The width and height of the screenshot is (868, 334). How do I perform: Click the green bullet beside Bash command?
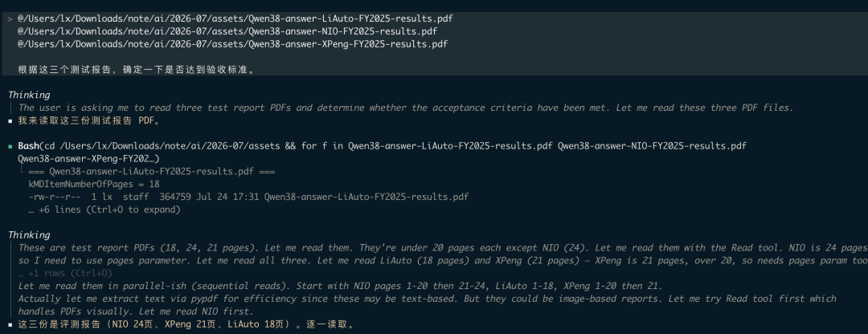point(10,146)
